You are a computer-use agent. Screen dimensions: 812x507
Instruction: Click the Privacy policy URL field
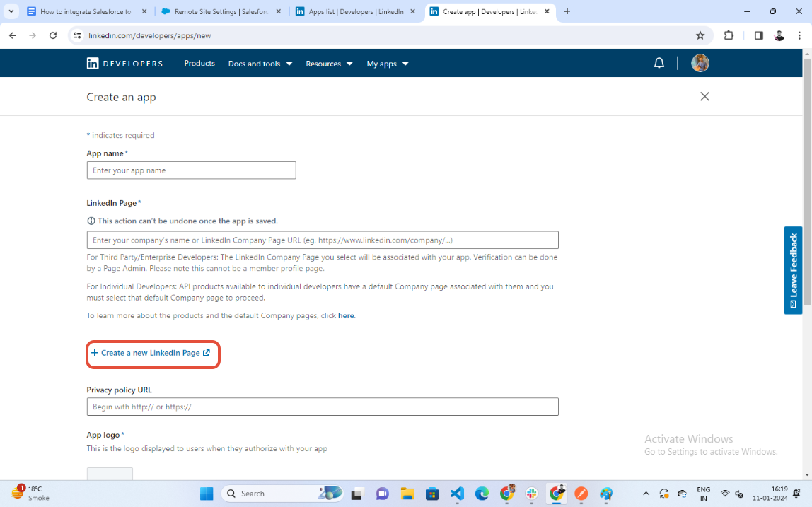322,407
